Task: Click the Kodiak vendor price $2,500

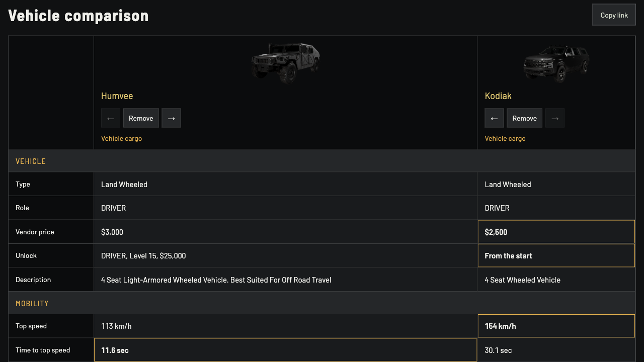Action: click(x=496, y=232)
